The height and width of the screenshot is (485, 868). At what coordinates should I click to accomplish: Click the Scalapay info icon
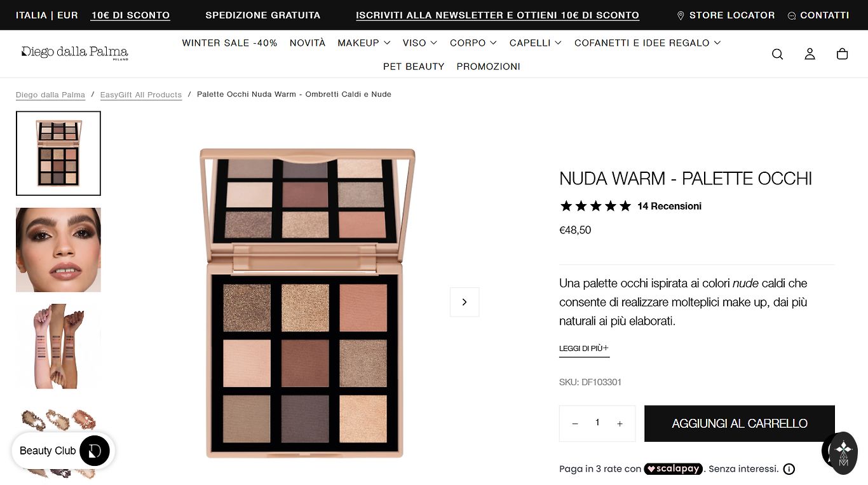[789, 469]
